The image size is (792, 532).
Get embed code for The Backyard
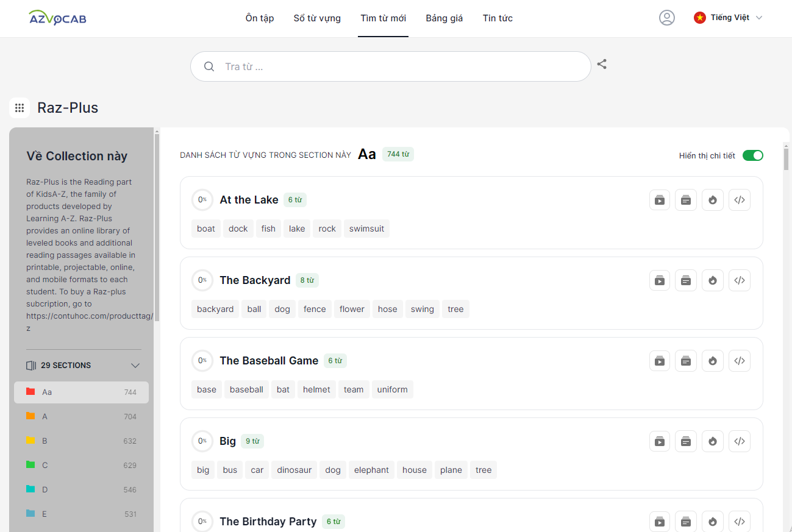click(x=740, y=280)
